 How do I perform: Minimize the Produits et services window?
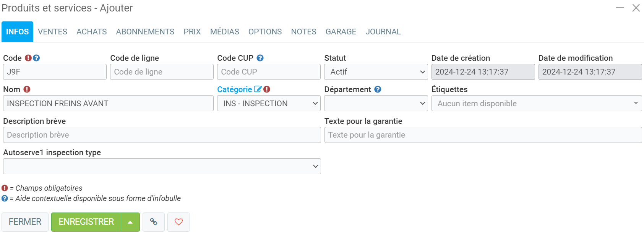620,8
